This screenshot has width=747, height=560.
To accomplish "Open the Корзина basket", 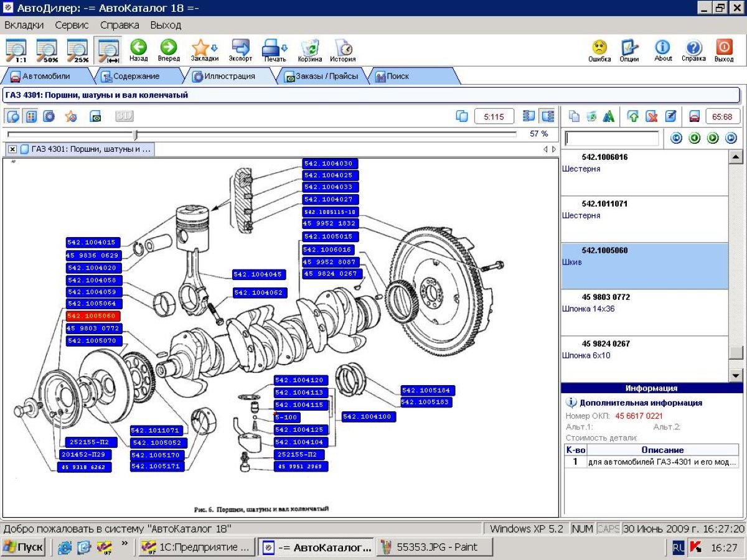I will pyautogui.click(x=309, y=49).
